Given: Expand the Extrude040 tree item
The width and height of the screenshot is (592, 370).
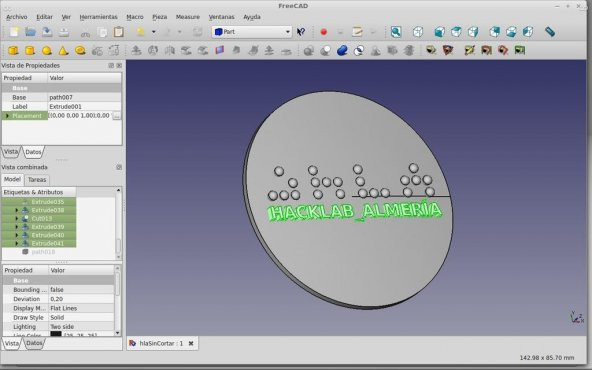Looking at the screenshot, I should coord(16,235).
